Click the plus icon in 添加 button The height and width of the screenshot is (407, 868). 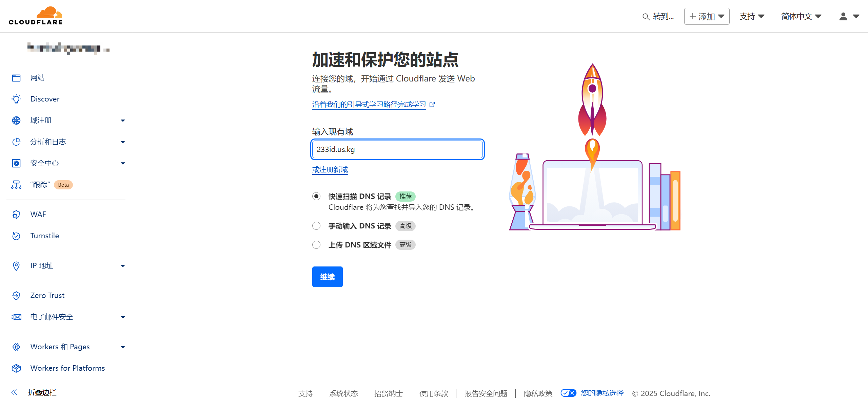pos(693,16)
